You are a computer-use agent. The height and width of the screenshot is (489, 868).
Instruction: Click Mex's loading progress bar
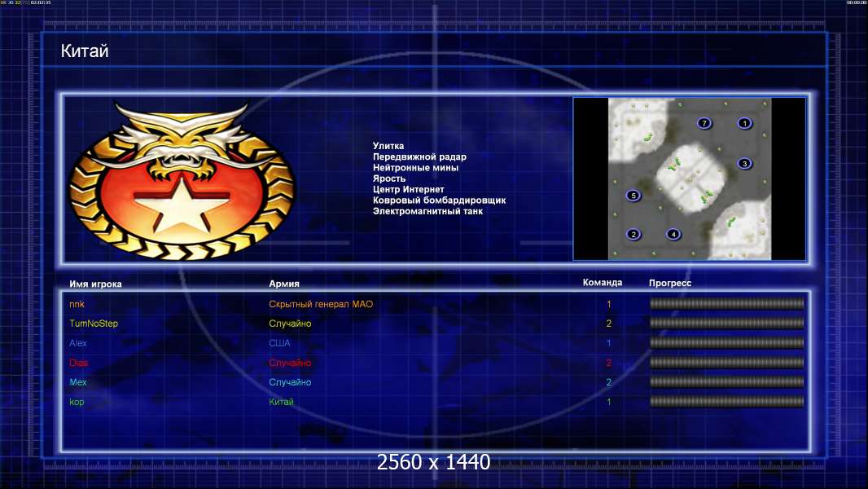[x=727, y=381]
